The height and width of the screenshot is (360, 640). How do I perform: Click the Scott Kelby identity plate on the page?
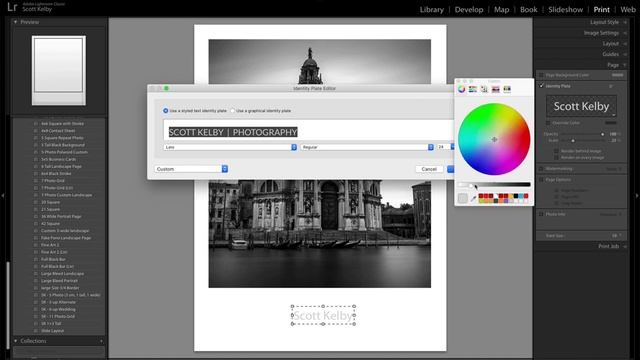tap(323, 315)
